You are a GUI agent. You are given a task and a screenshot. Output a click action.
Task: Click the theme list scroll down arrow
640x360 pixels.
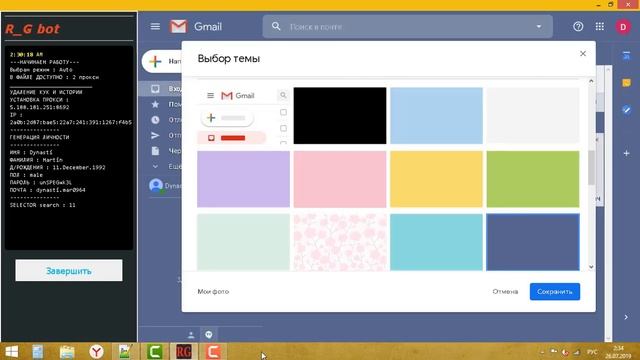[x=591, y=267]
